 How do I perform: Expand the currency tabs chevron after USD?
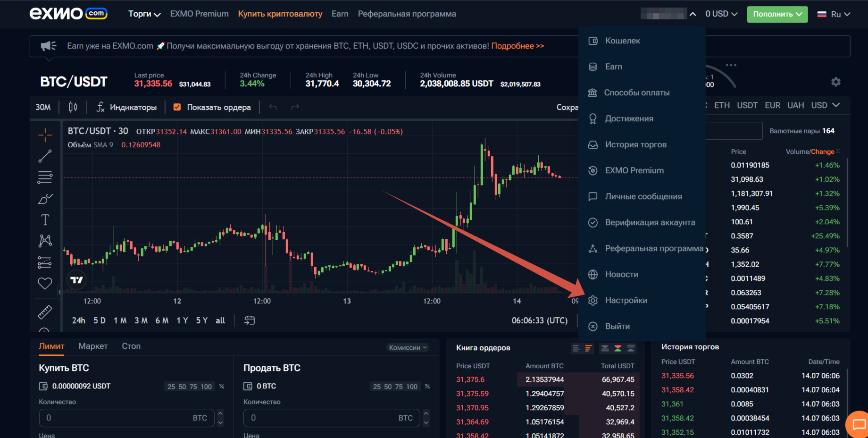[836, 105]
